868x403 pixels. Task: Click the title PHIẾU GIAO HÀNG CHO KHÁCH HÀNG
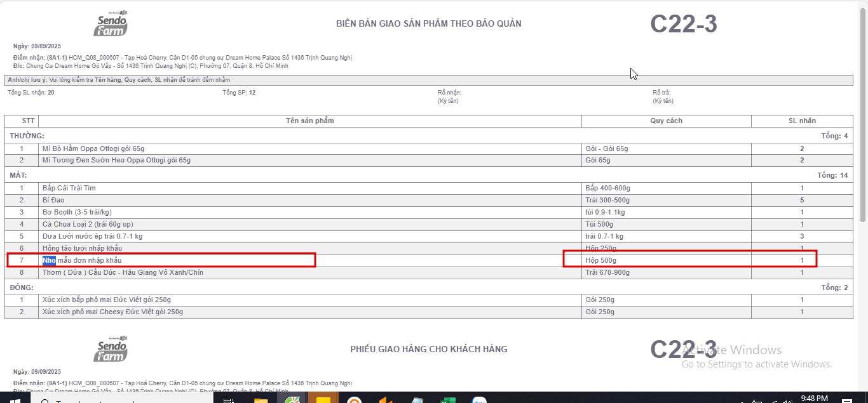(429, 349)
